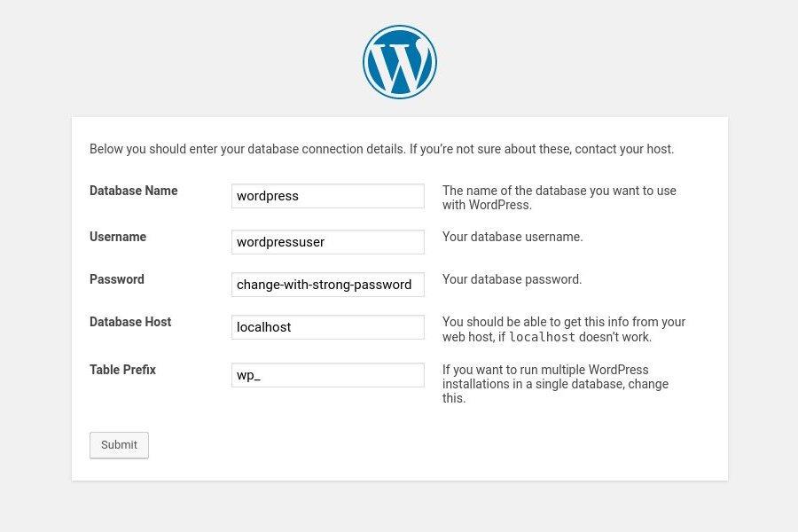798x532 pixels.
Task: Click the Database Name input field
Action: [327, 196]
